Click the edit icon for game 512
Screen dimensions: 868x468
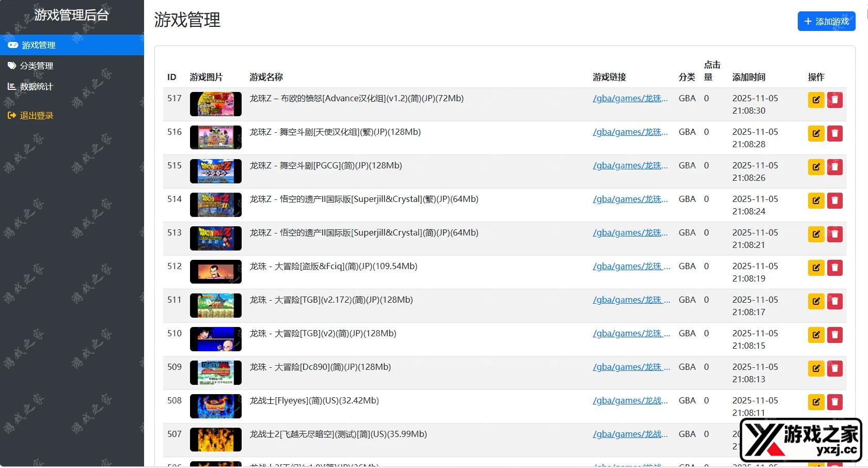click(816, 268)
